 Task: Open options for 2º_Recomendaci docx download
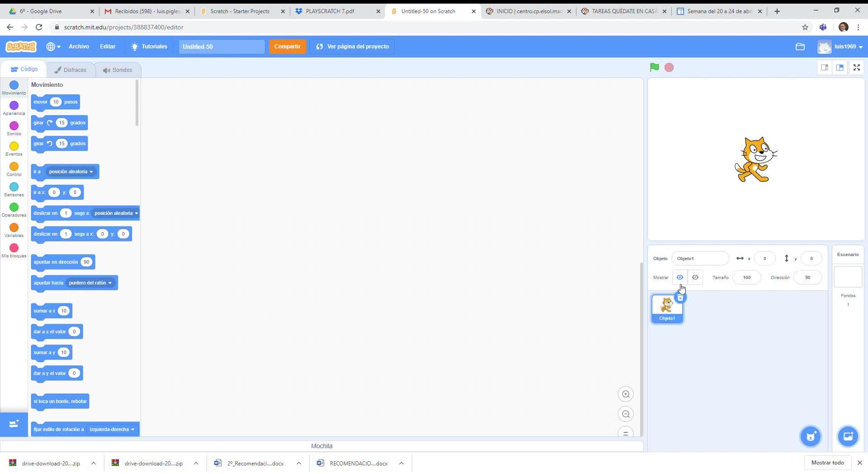[299, 463]
